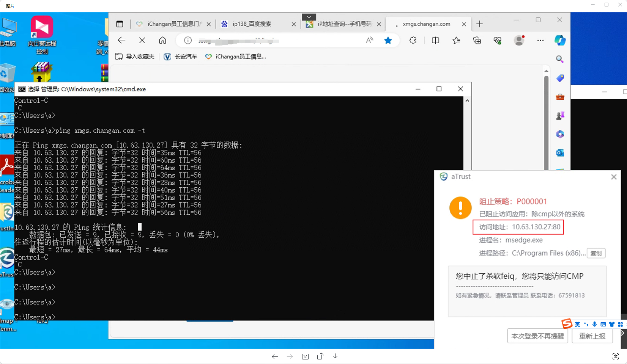Open the Copilot icon in Edge
Screen dimensions: 627x364
click(560, 40)
